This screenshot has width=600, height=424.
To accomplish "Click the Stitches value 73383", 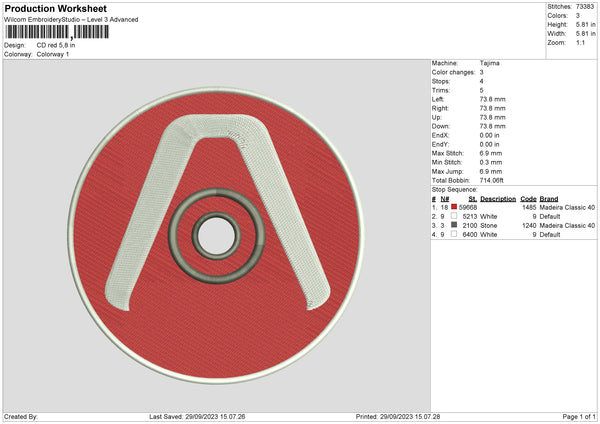I will pos(585,7).
